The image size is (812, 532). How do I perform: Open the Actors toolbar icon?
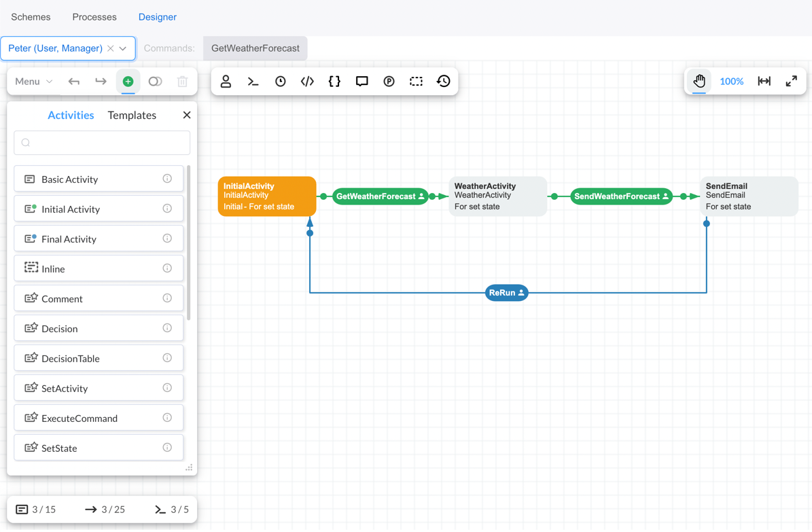[226, 82]
